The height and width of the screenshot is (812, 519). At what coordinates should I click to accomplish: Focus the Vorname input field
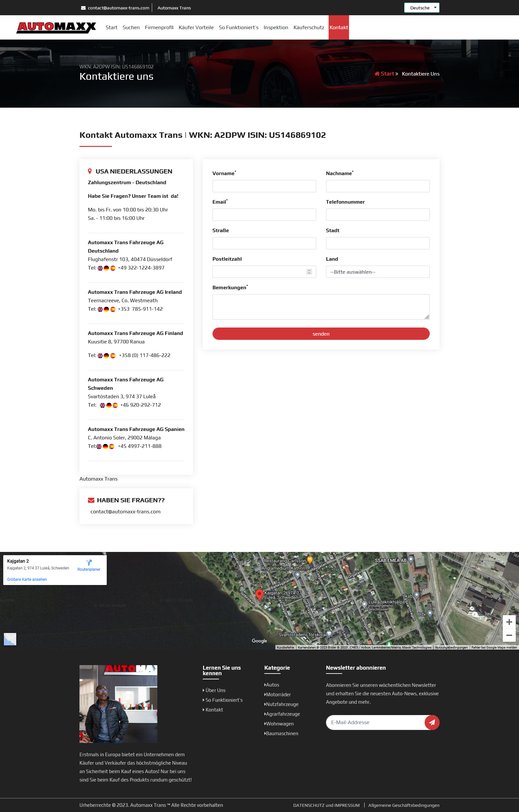click(264, 186)
